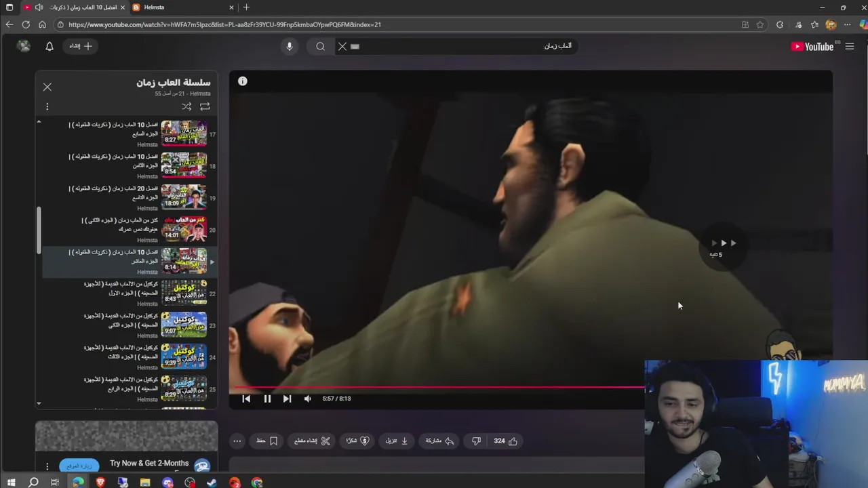The width and height of the screenshot is (868, 488).
Task: Like the video (324 likes)
Action: 506,441
